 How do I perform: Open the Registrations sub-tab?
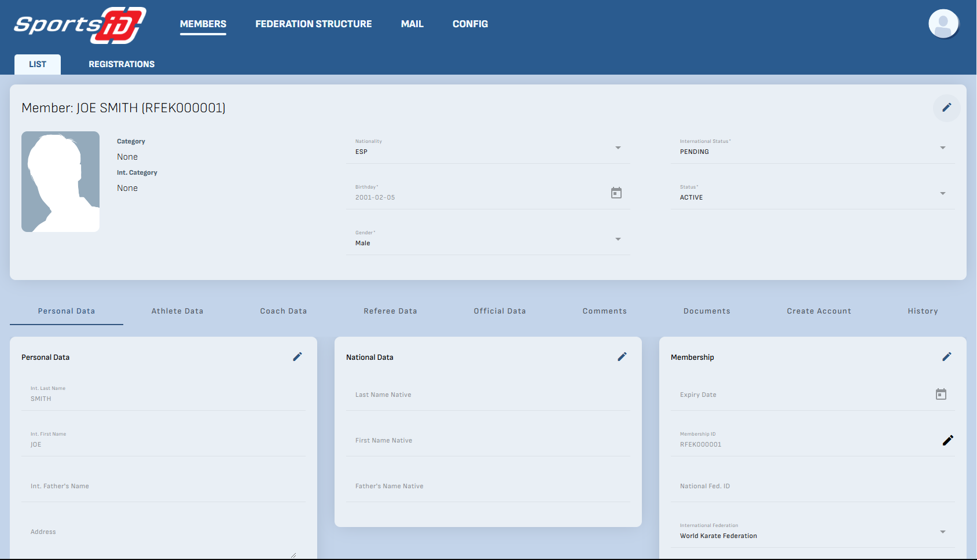pyautogui.click(x=122, y=64)
